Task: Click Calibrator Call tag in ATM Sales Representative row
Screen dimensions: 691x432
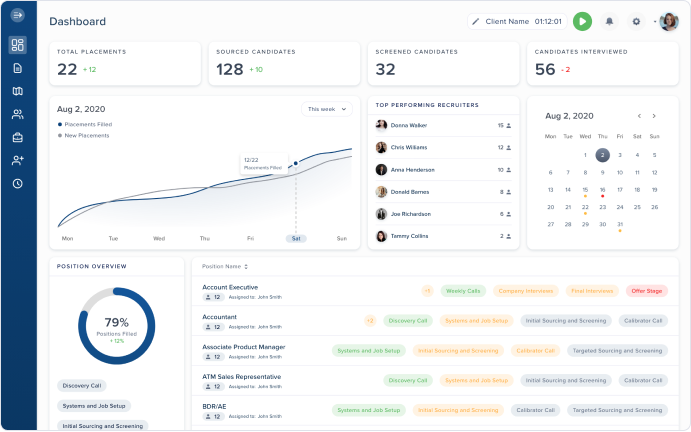Action: pos(643,380)
